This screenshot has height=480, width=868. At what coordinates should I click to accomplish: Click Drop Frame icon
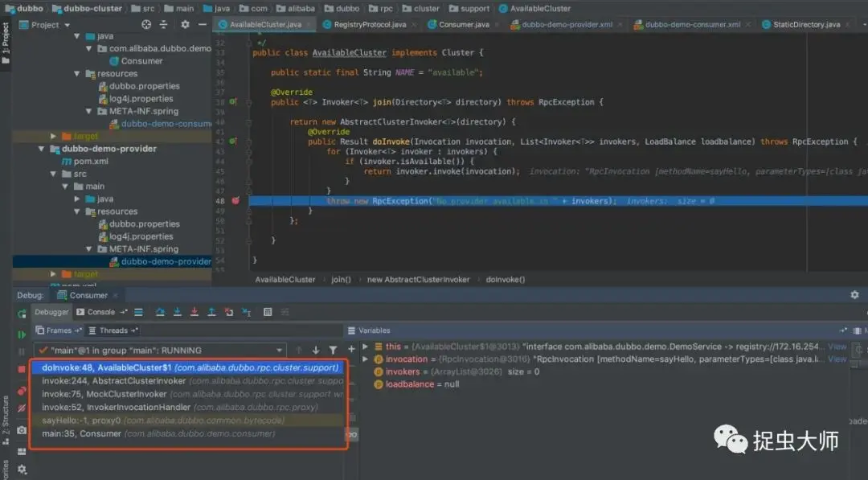228,312
